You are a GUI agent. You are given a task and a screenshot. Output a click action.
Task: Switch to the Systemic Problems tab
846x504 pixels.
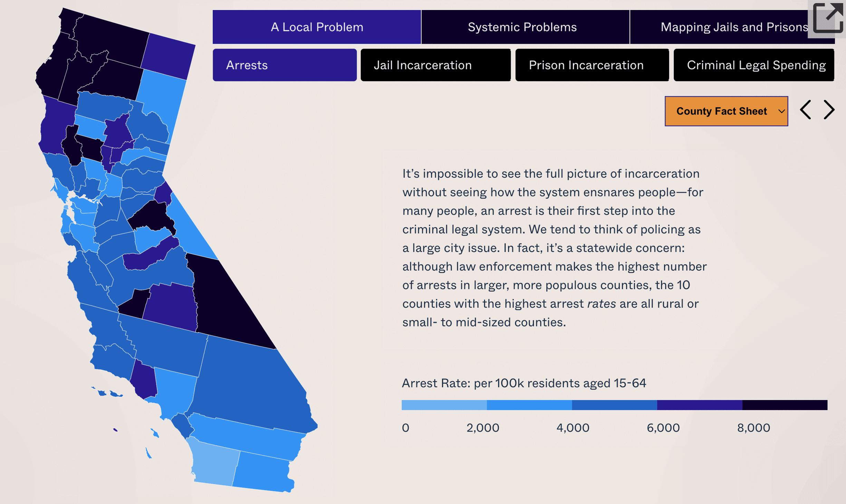tap(522, 27)
